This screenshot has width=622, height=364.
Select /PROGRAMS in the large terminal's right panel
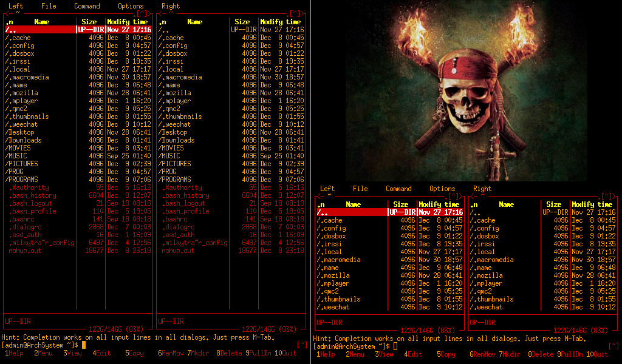point(231,180)
